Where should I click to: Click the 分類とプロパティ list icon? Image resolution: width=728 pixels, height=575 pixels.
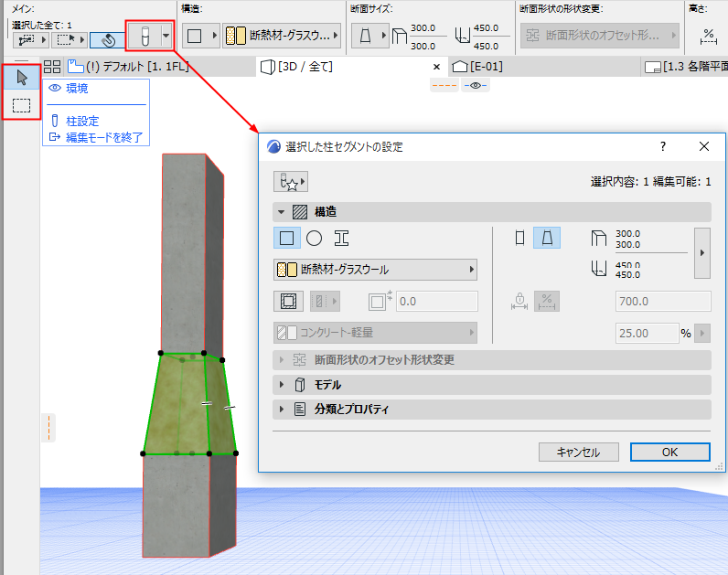[x=300, y=410]
